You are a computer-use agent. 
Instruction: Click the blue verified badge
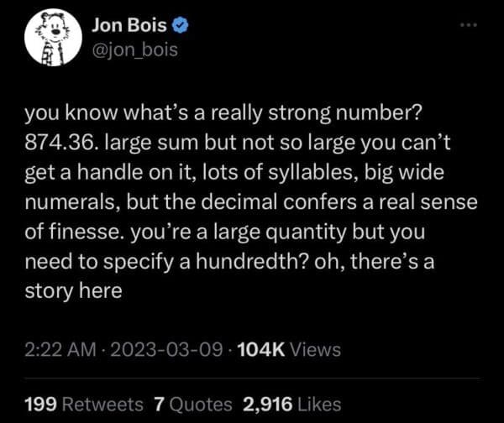[x=179, y=26]
